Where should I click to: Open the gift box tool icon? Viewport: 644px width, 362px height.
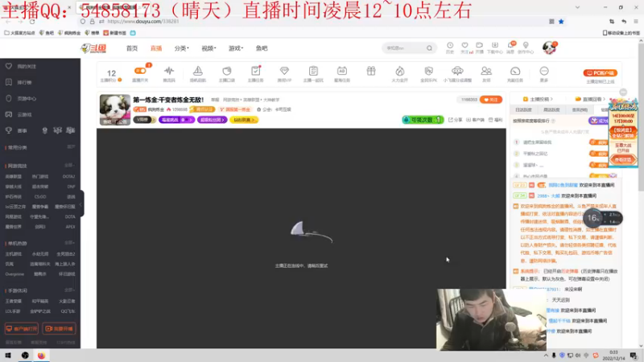[x=371, y=71]
